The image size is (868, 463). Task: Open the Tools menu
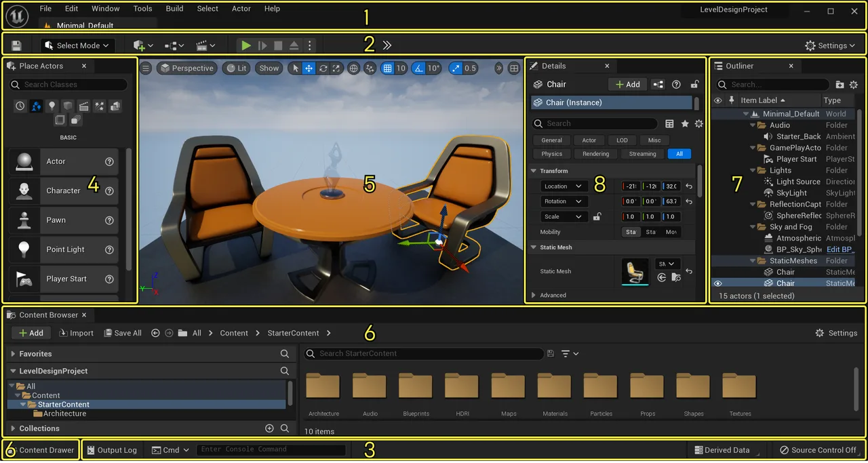click(142, 9)
